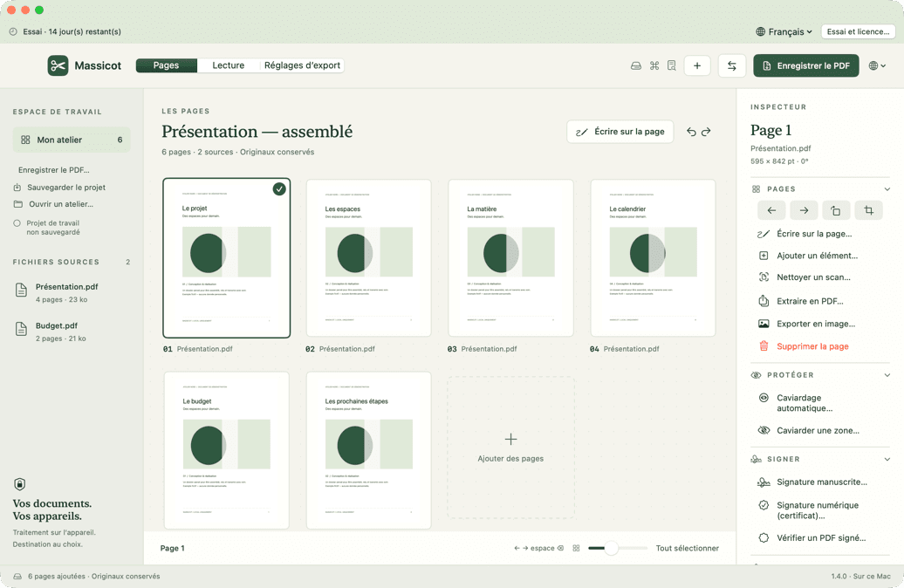Click the image icon beside Exporter en image

(764, 324)
